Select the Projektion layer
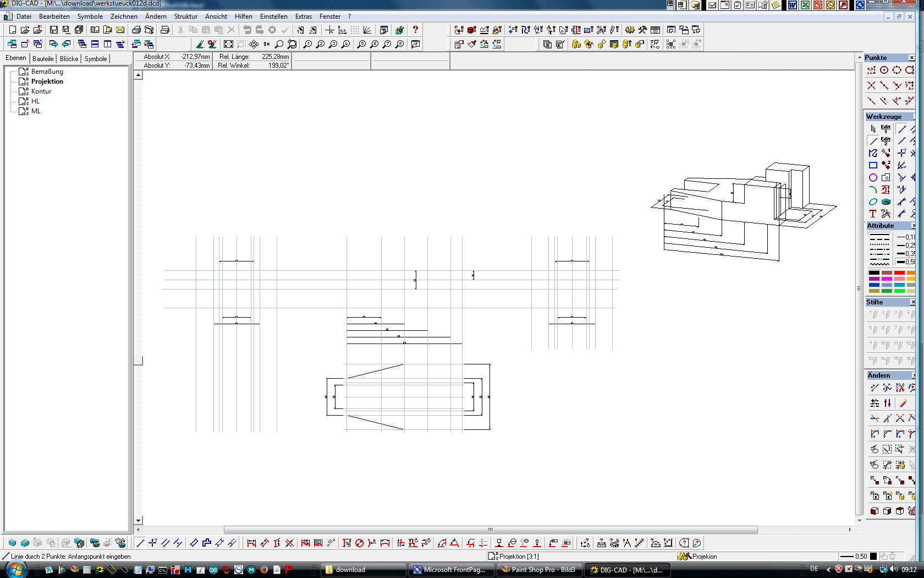This screenshot has height=578, width=924. click(47, 81)
